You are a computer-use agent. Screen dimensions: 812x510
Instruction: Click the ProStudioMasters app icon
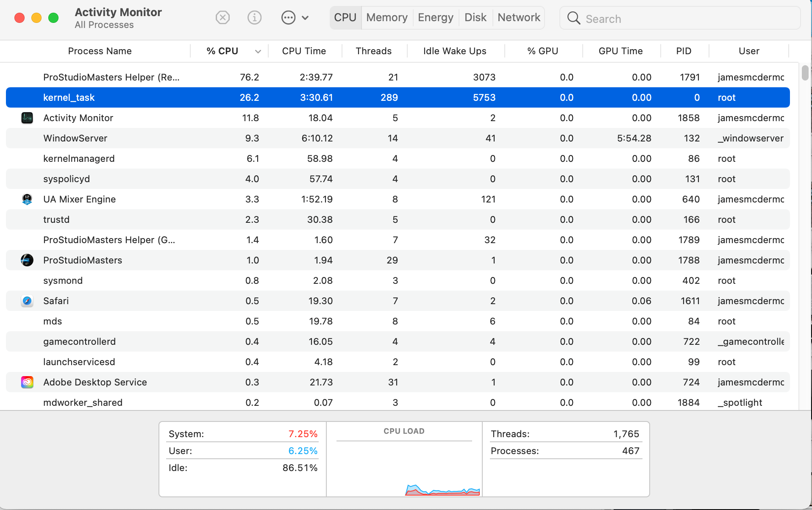27,260
